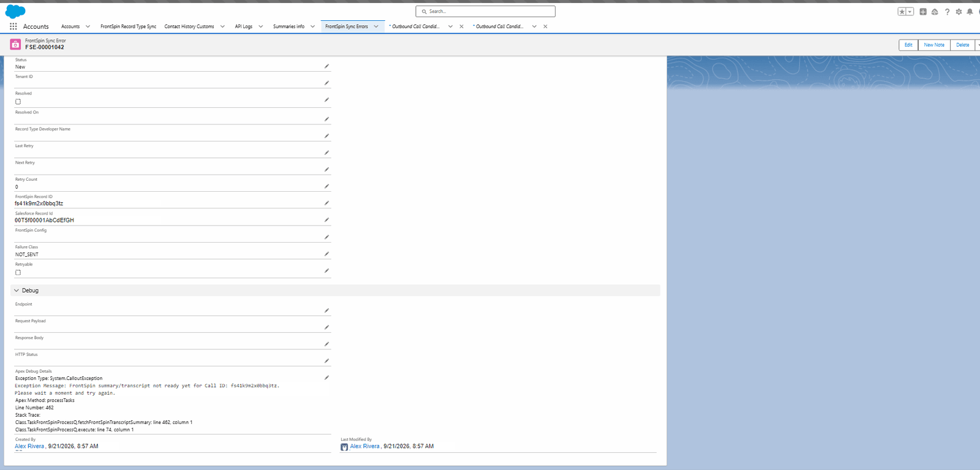980x470 pixels.
Task: Open Alex Rivera link under Last Modified By
Action: (x=364, y=446)
